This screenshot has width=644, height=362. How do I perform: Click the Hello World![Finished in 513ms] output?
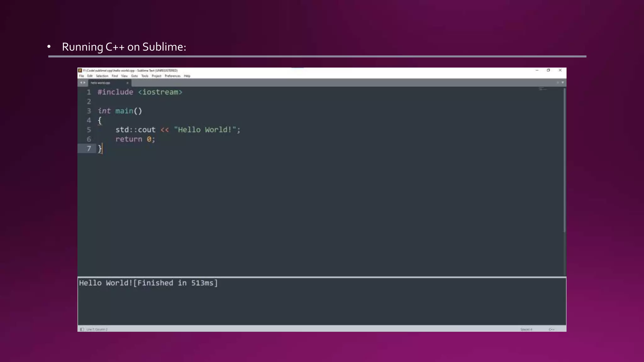pyautogui.click(x=148, y=283)
